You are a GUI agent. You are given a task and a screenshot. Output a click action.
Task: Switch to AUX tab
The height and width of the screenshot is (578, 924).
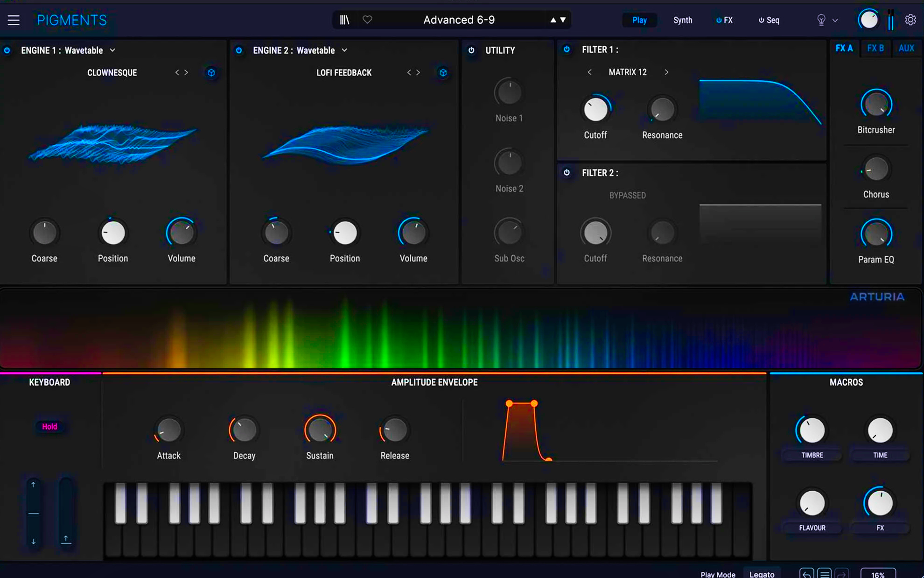click(x=906, y=48)
